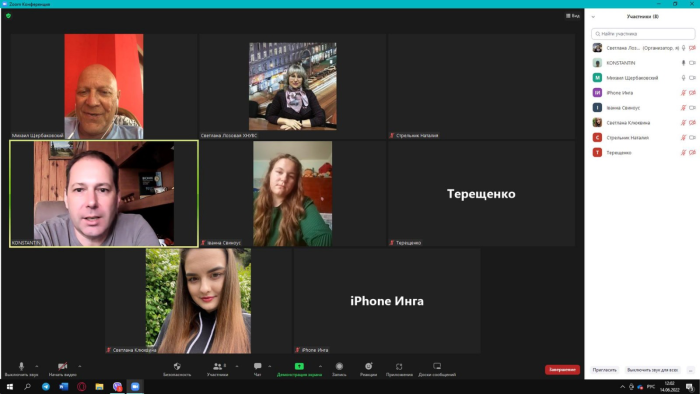Click the red T avatar for Терещенко
This screenshot has width=700, height=394.
pos(597,153)
